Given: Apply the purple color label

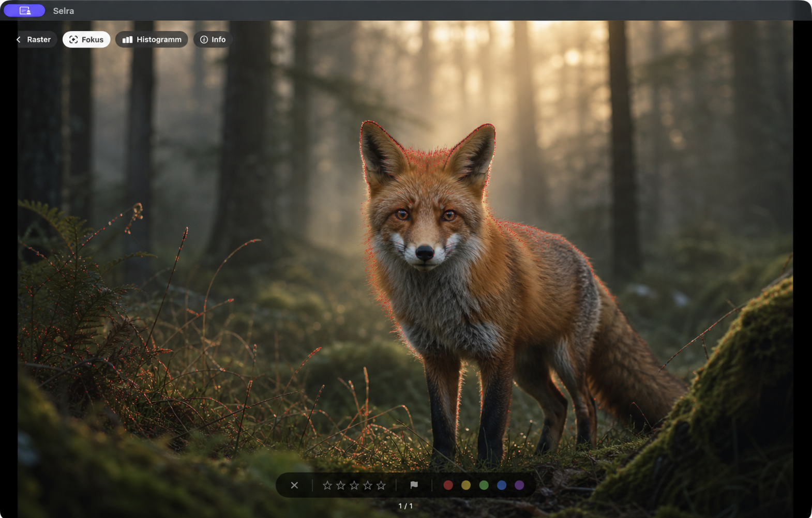Looking at the screenshot, I should [519, 485].
